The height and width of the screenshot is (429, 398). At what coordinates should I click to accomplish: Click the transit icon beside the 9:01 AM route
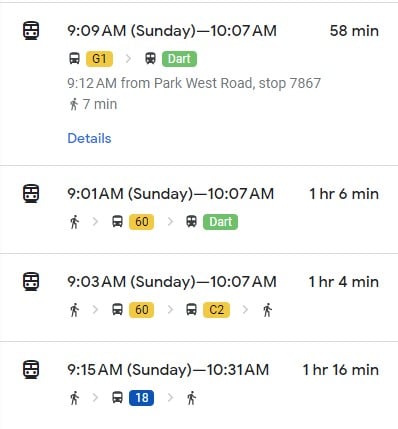(x=31, y=194)
